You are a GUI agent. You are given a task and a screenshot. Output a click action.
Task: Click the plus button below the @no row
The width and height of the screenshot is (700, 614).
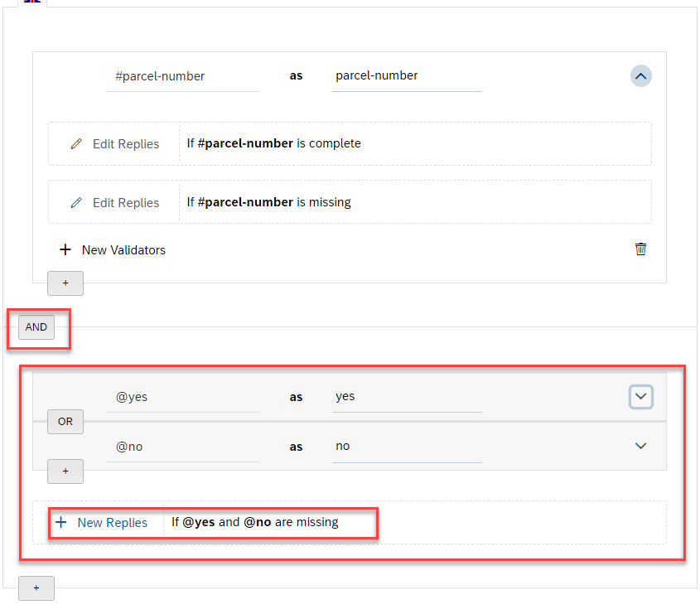click(x=65, y=471)
